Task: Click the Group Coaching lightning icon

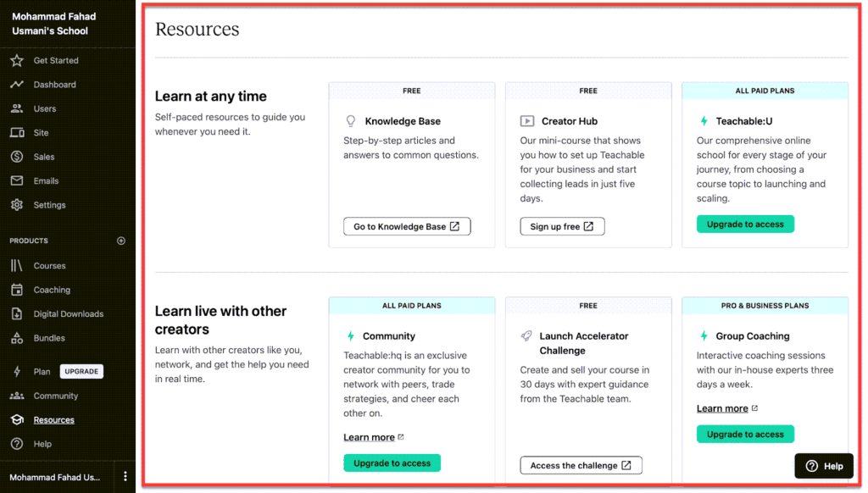Action: click(x=704, y=335)
